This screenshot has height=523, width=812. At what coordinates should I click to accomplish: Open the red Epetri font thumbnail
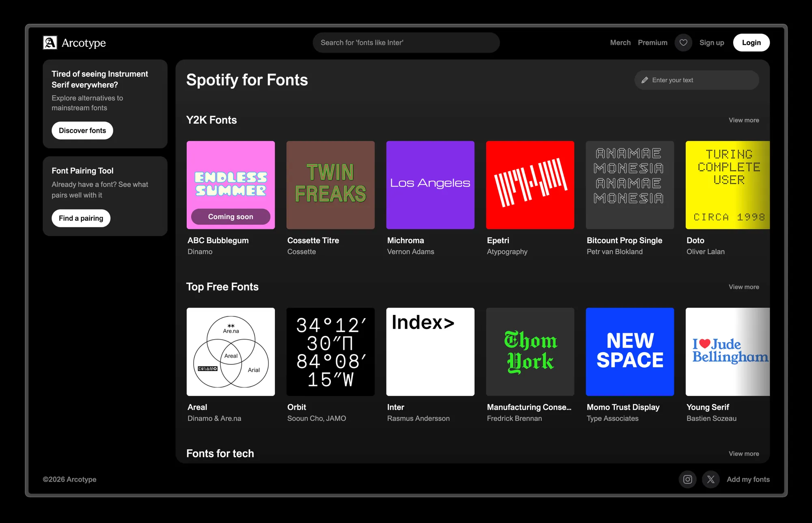[530, 185]
